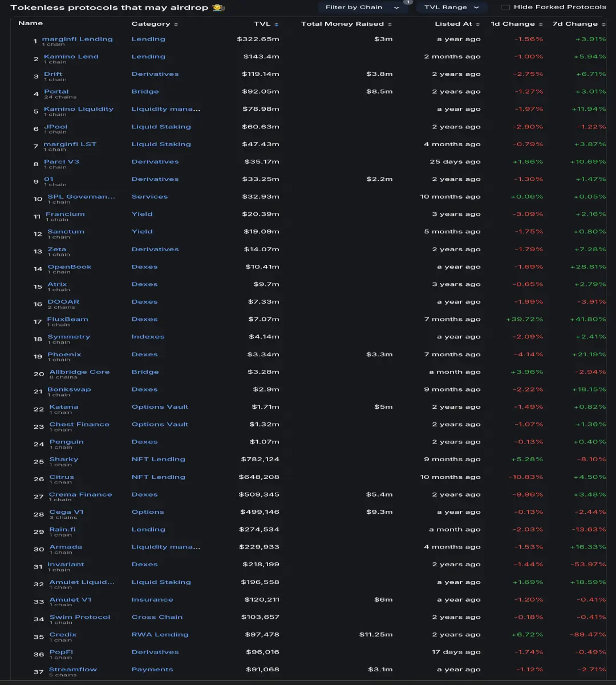This screenshot has height=685, width=616.
Task: Sort by Category column arrow icon
Action: click(x=176, y=25)
